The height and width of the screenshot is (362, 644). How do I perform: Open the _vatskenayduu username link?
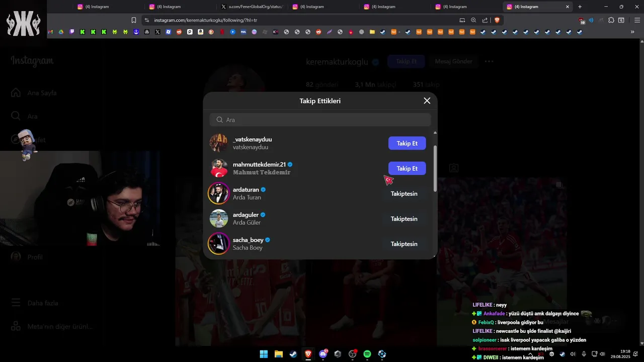click(252, 139)
